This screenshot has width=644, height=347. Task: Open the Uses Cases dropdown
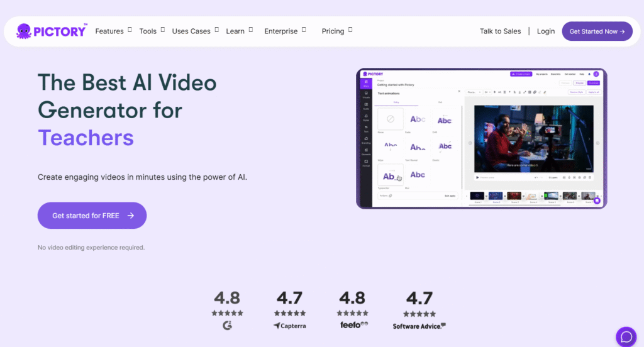coord(195,31)
